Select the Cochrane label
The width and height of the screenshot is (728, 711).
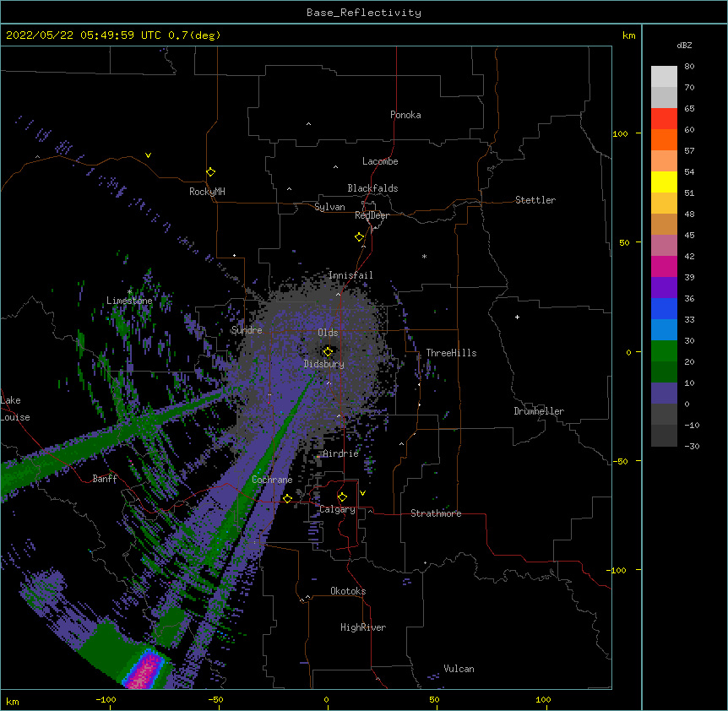pos(272,480)
